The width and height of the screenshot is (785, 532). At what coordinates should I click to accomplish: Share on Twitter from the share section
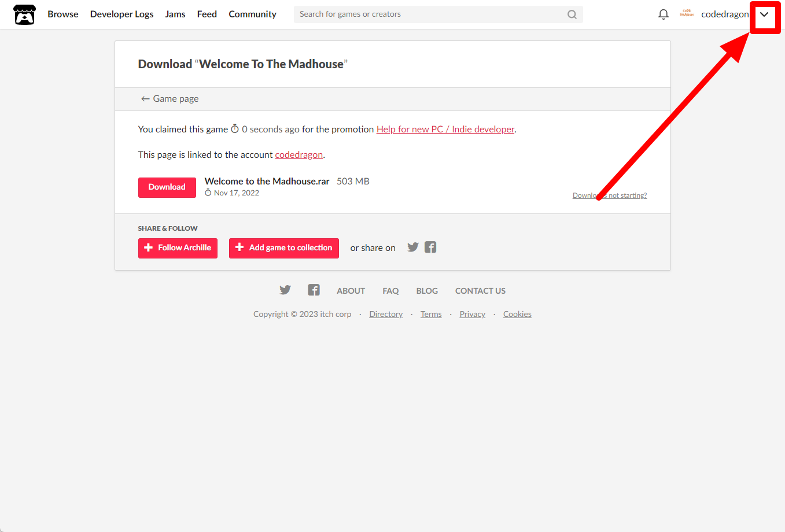coord(413,247)
